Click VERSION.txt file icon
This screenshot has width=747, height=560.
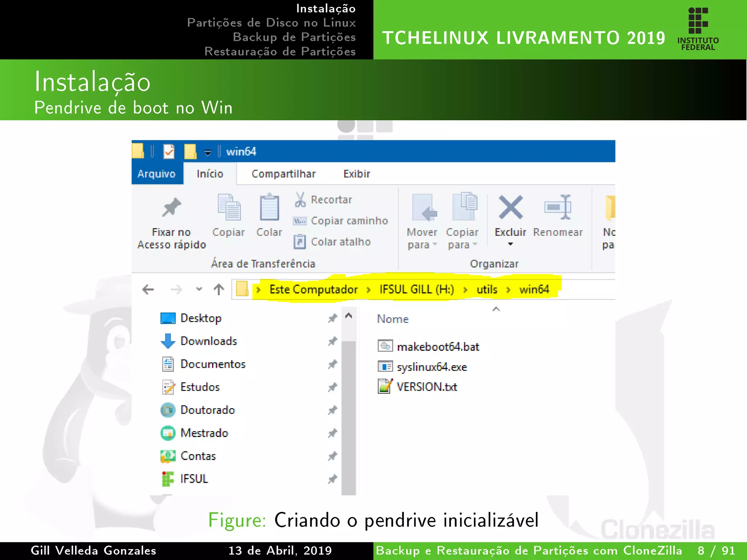click(x=385, y=386)
